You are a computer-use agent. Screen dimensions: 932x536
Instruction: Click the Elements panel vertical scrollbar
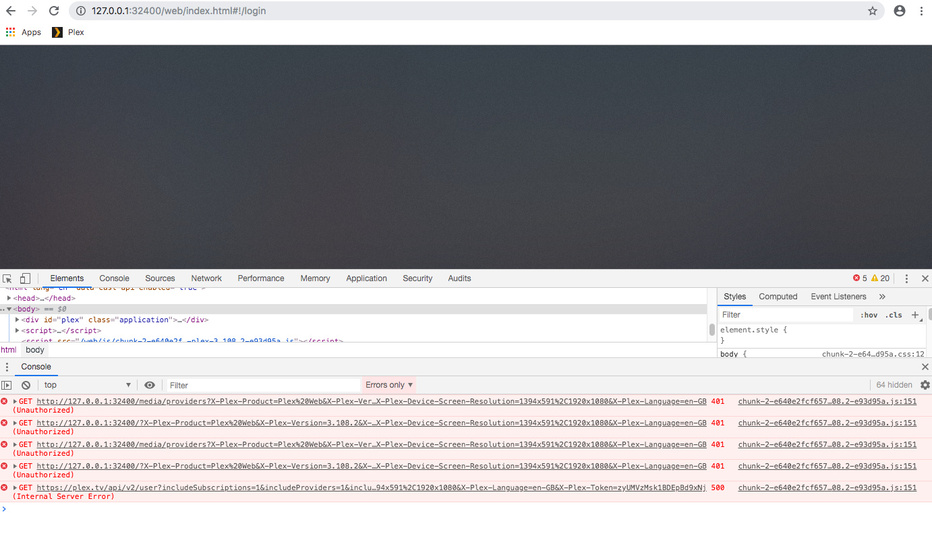[711, 329]
